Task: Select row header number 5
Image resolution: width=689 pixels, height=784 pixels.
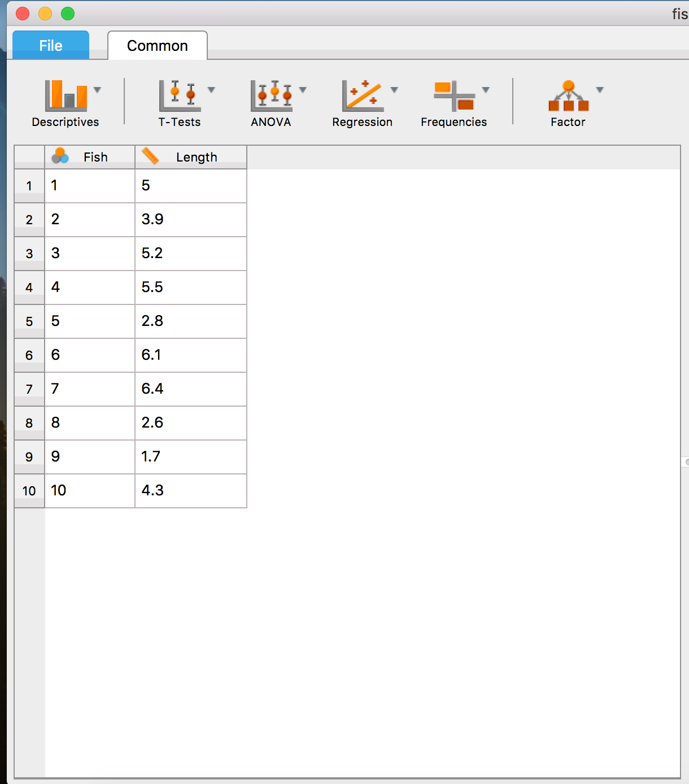Action: click(29, 321)
